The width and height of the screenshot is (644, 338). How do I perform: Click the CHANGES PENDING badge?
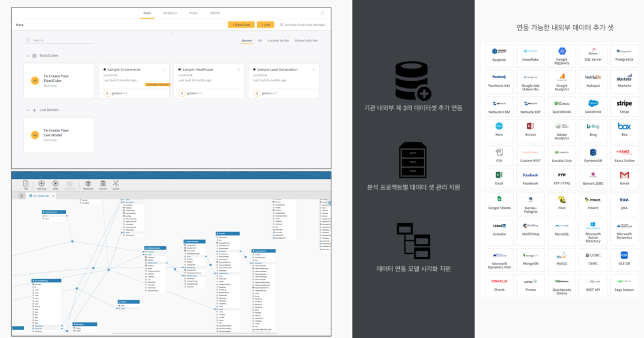[157, 84]
